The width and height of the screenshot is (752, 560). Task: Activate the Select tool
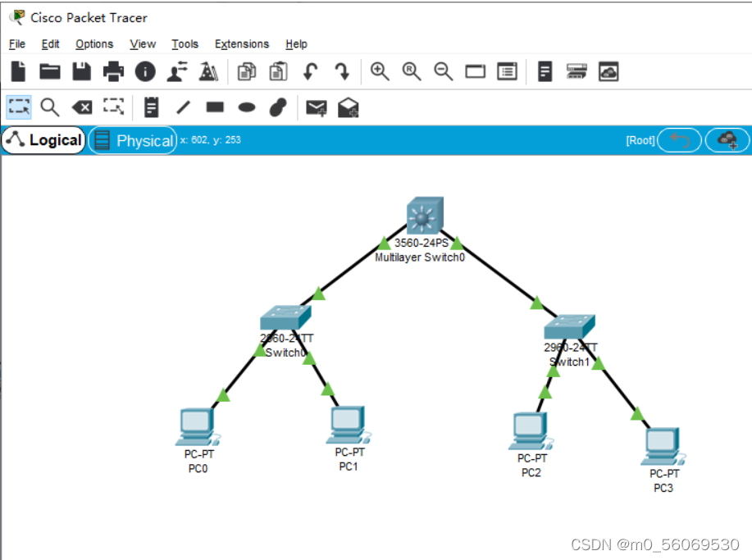19,107
